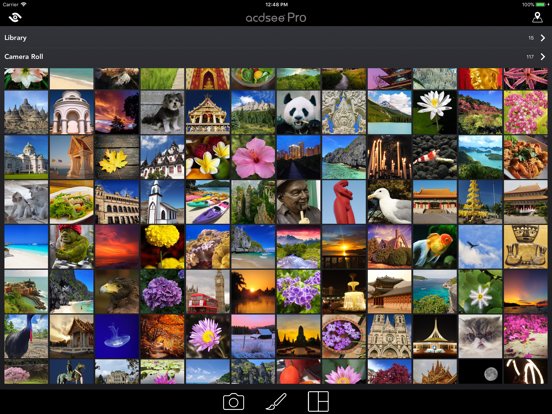
Task: Tap the acdsee Pro title
Action: pos(276,18)
